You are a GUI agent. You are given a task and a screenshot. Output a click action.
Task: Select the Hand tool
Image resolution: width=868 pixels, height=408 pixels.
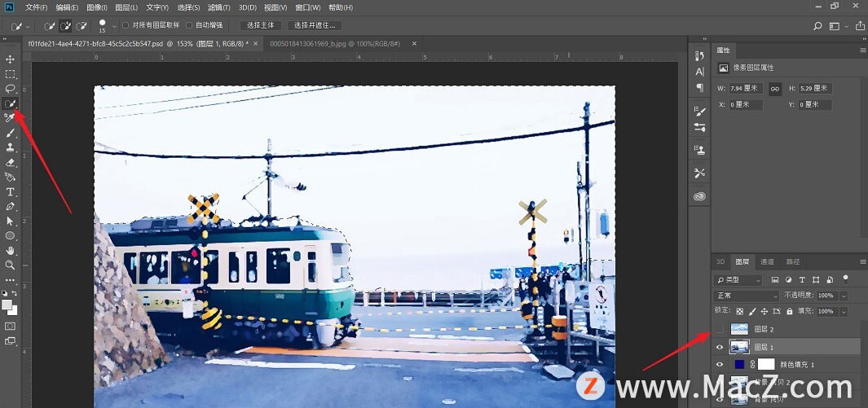11,251
